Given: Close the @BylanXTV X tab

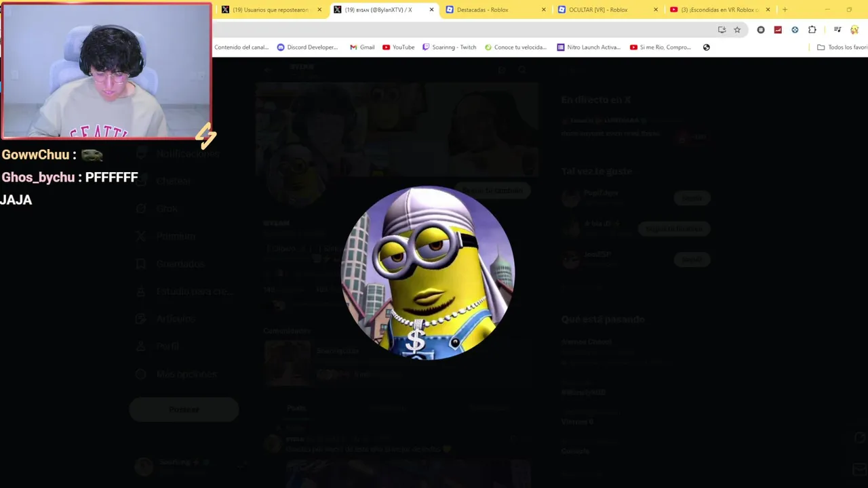Looking at the screenshot, I should pyautogui.click(x=431, y=9).
